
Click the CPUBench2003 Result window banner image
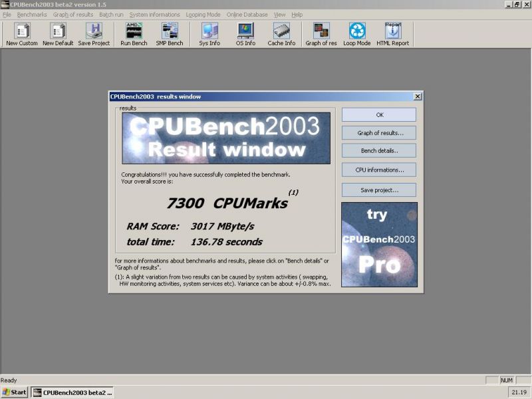click(x=226, y=138)
